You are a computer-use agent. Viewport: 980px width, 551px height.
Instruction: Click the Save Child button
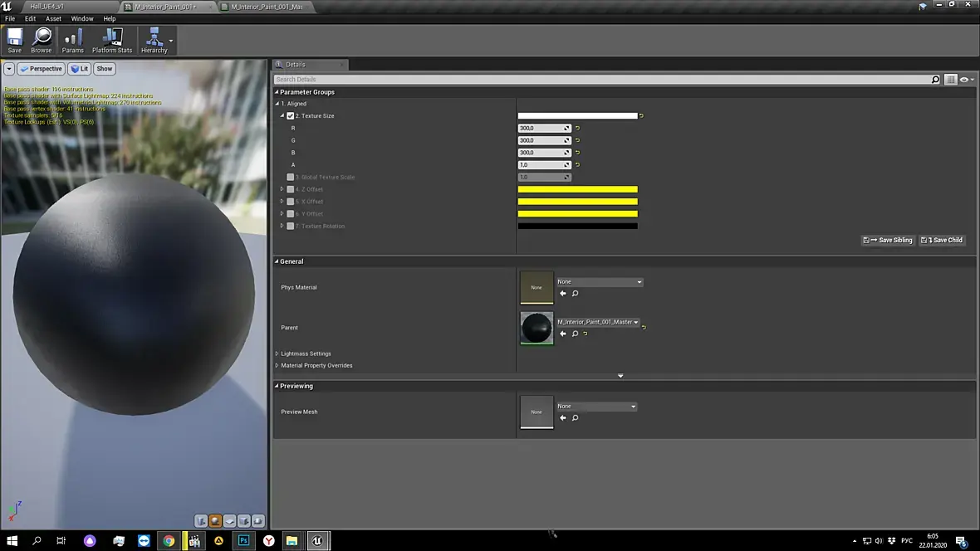pos(942,240)
